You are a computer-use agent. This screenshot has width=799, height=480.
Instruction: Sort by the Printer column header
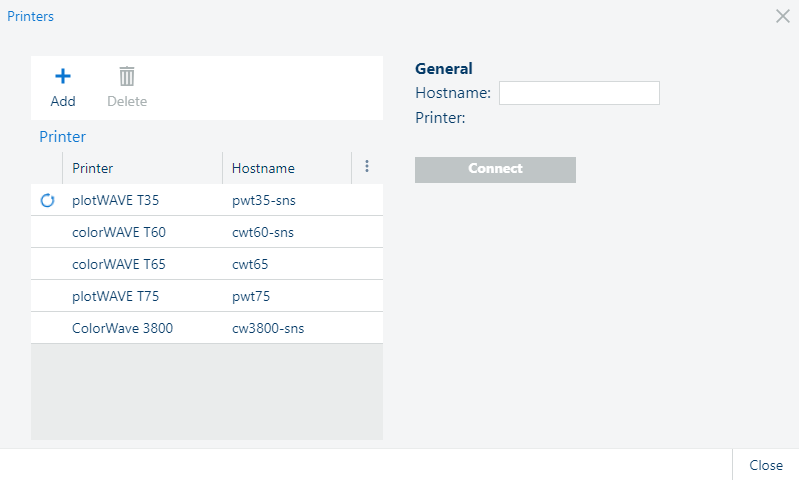point(143,168)
